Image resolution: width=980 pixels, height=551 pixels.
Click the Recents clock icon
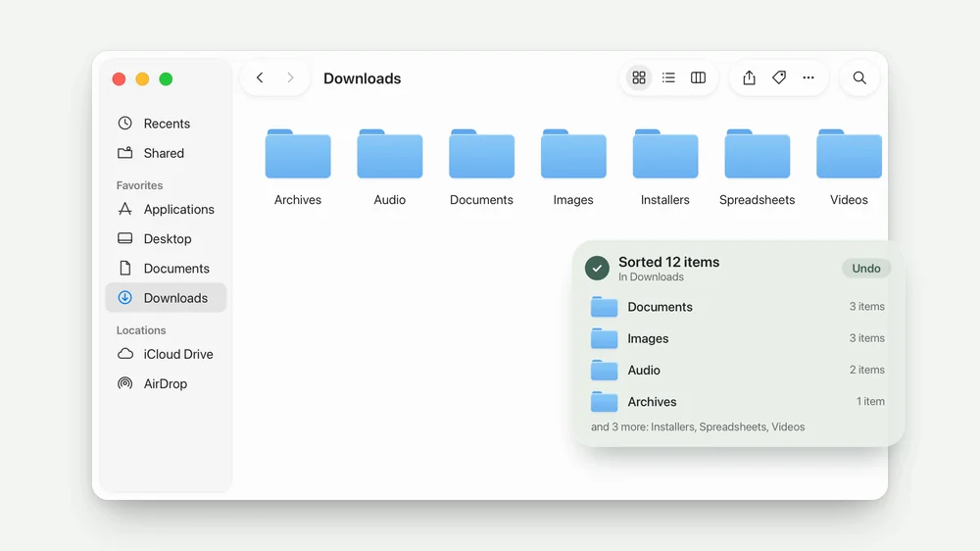point(125,124)
